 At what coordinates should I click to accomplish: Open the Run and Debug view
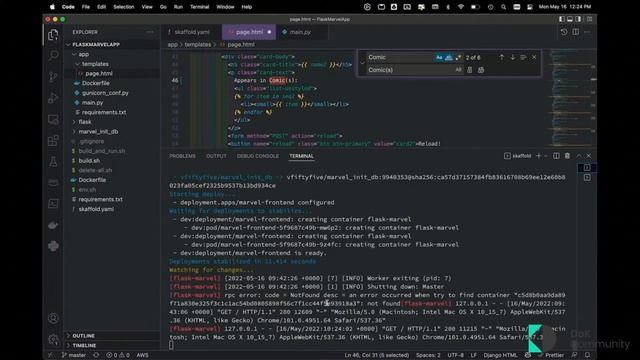tap(53, 98)
